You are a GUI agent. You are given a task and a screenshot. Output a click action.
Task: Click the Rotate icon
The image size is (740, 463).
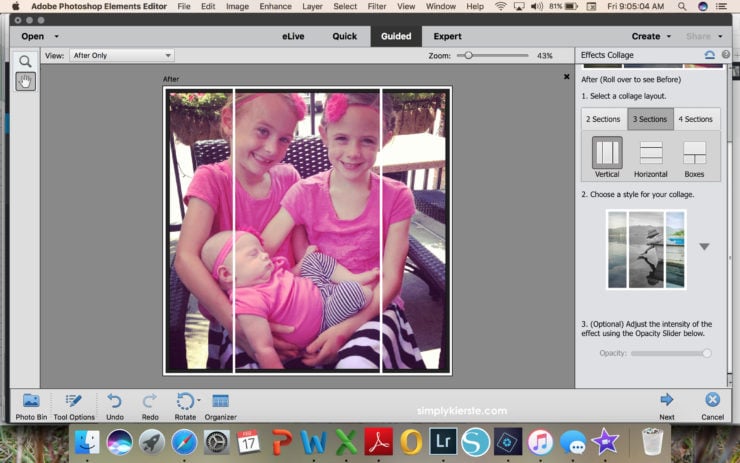184,401
